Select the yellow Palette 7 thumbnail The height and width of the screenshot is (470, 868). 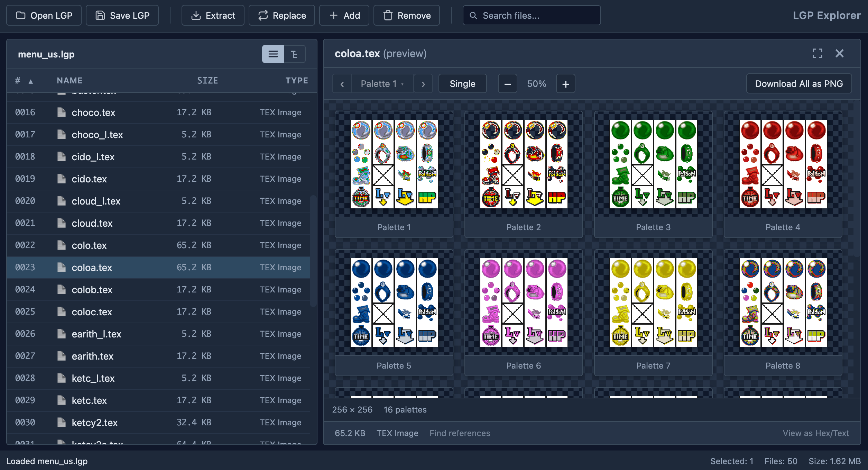[653, 313]
